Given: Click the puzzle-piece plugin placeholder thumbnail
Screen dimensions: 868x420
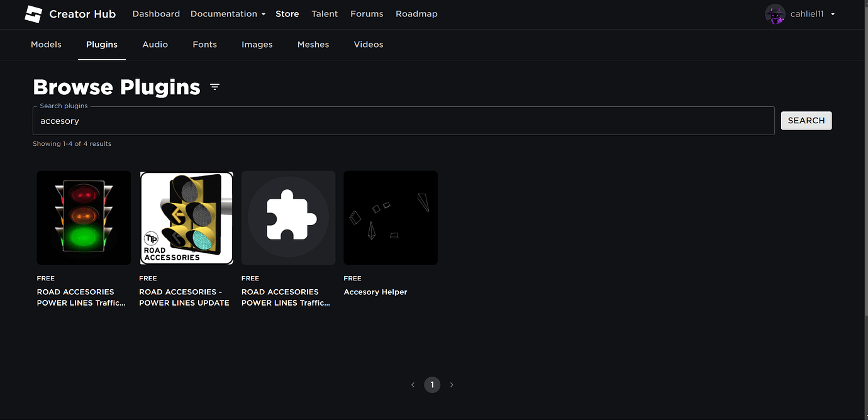Looking at the screenshot, I should 288,218.
